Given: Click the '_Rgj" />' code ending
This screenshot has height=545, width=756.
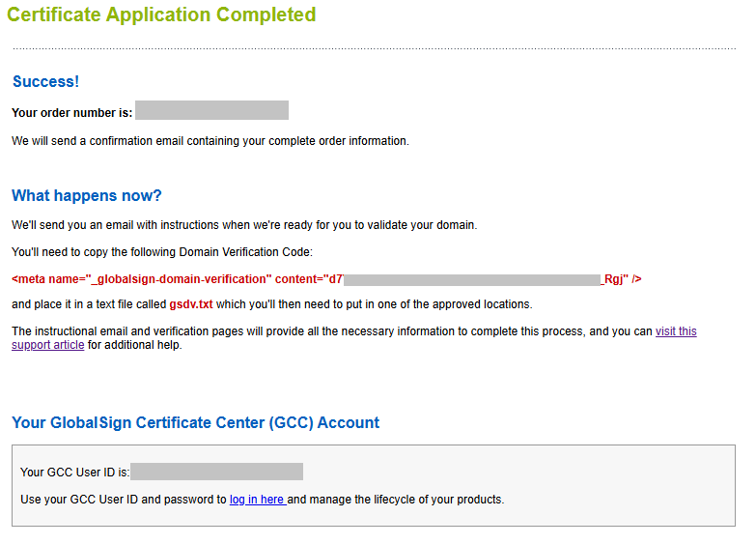Looking at the screenshot, I should pyautogui.click(x=621, y=279).
